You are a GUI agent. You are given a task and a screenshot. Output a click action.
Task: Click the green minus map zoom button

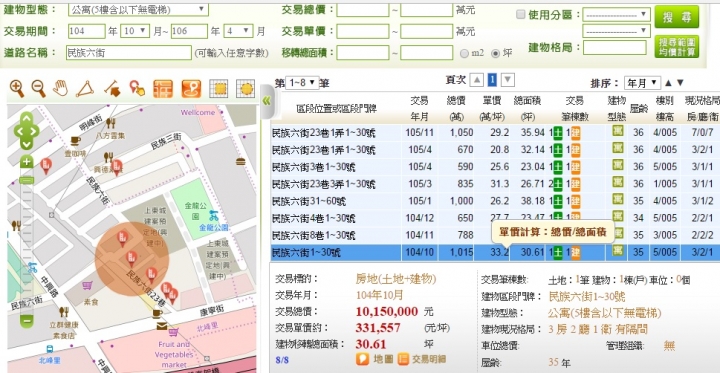(x=27, y=320)
